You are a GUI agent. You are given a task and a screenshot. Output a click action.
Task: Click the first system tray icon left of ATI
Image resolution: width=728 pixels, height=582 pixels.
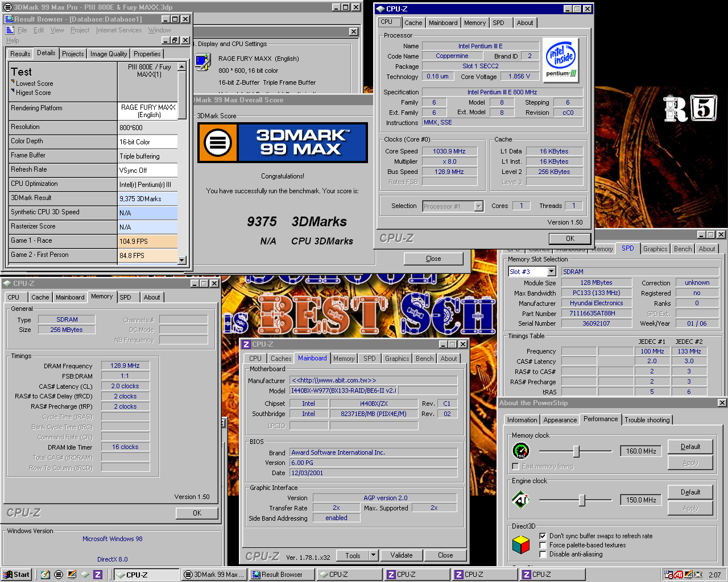click(669, 575)
